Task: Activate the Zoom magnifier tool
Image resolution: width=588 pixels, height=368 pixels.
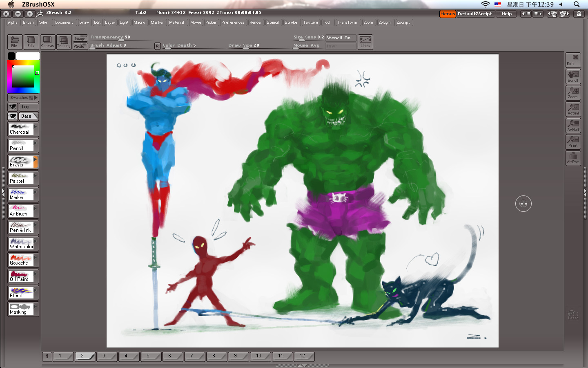Action: 573,93
